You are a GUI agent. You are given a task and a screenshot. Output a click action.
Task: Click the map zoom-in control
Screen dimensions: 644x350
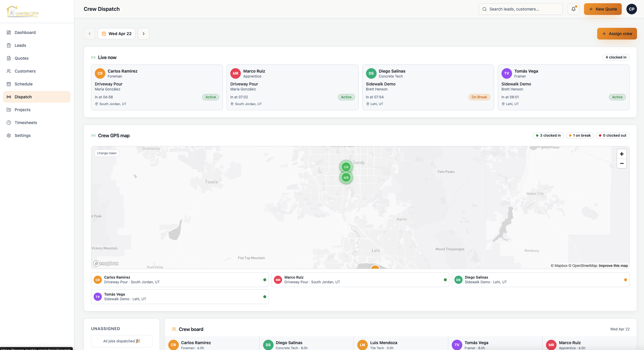[x=621, y=154]
